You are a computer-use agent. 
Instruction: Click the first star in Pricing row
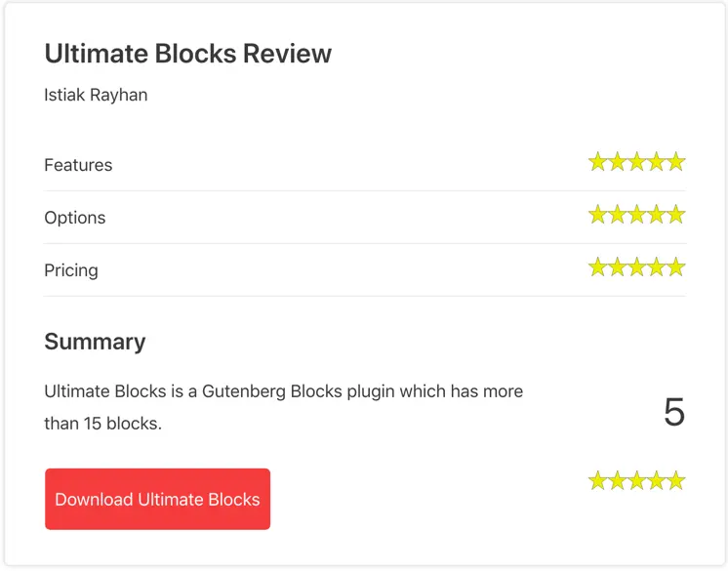597,266
